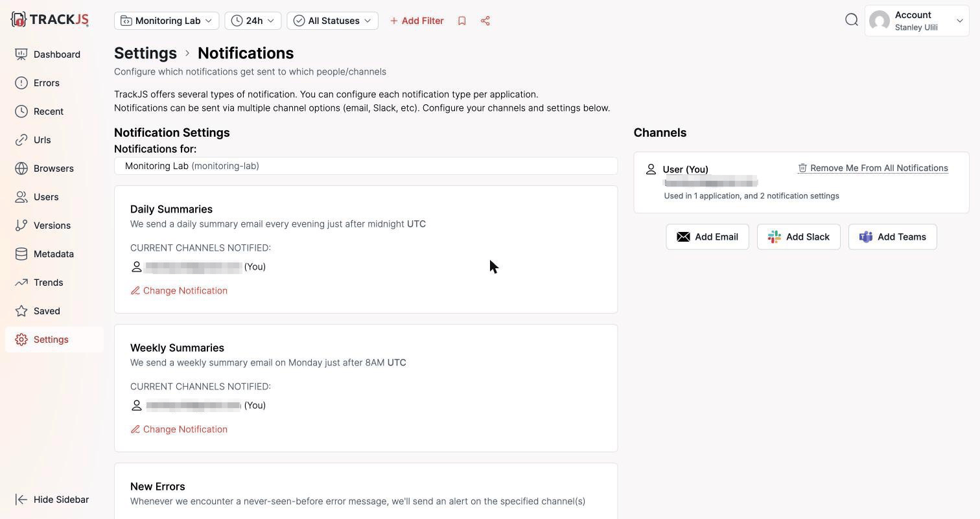Click the Settings breadcrumb link

point(145,53)
